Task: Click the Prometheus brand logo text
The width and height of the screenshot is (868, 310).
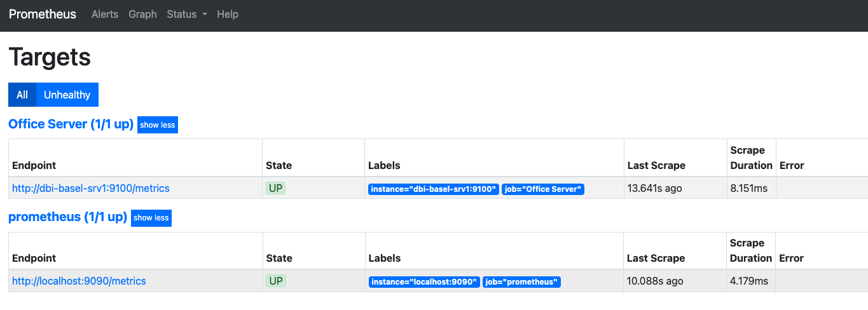Action: (43, 14)
